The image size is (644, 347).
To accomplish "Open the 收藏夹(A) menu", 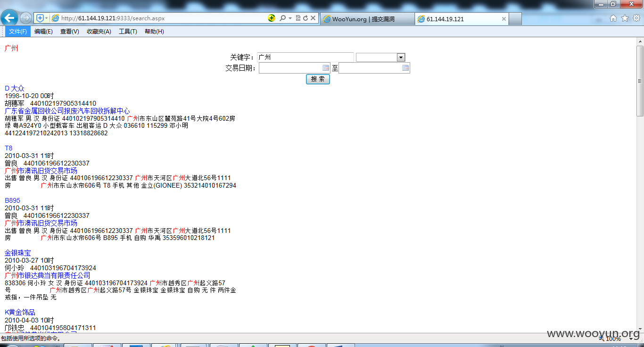I will (99, 32).
